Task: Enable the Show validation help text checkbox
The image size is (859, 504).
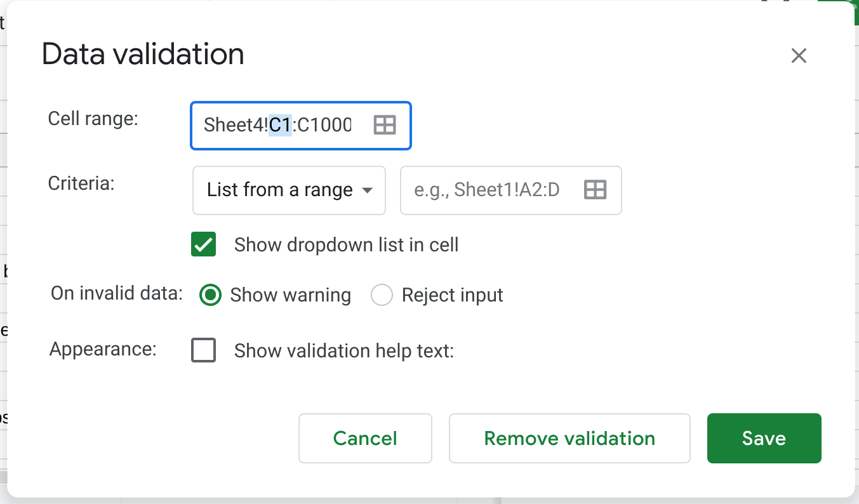Action: pyautogui.click(x=204, y=350)
